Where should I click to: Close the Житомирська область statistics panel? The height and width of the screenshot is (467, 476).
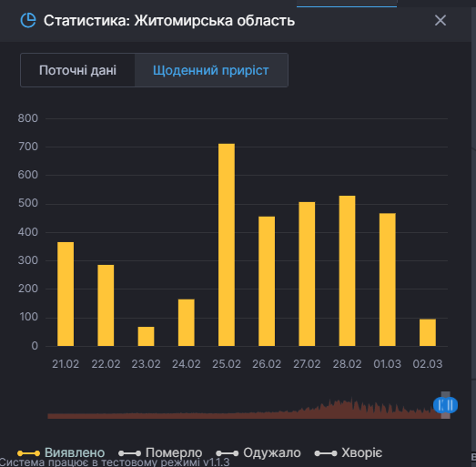pyautogui.click(x=441, y=21)
